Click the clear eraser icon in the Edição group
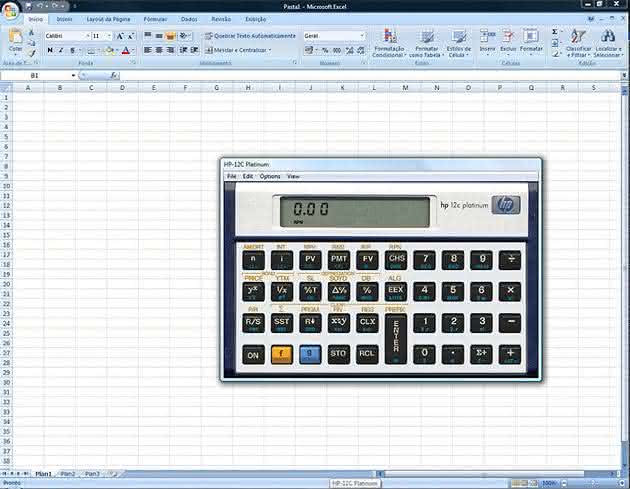630x489 pixels. coord(554,54)
